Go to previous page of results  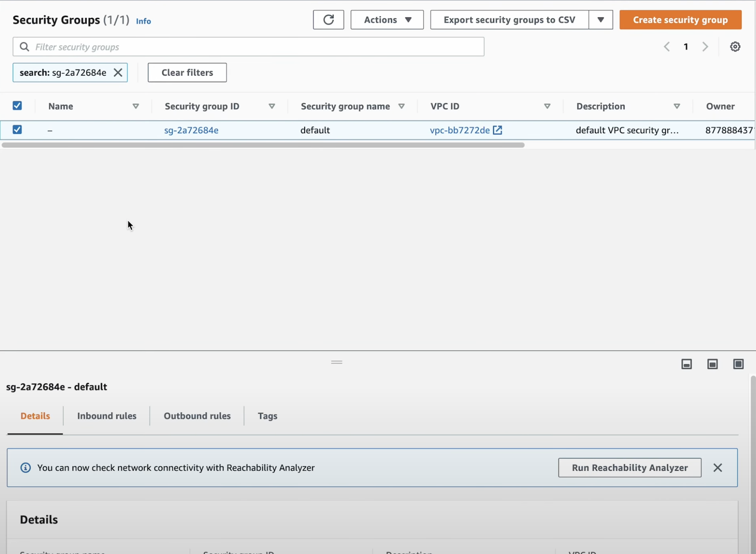pyautogui.click(x=667, y=47)
